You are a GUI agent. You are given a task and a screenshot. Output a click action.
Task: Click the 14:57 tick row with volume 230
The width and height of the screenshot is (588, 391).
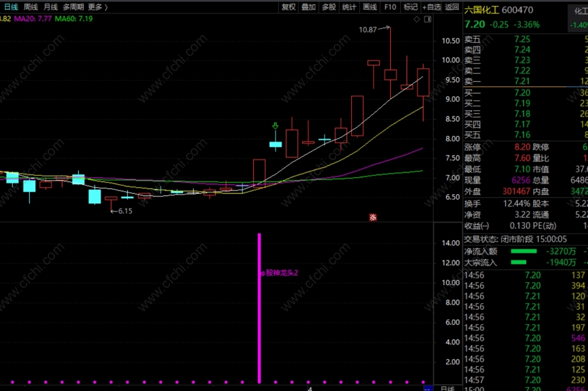coord(526,380)
